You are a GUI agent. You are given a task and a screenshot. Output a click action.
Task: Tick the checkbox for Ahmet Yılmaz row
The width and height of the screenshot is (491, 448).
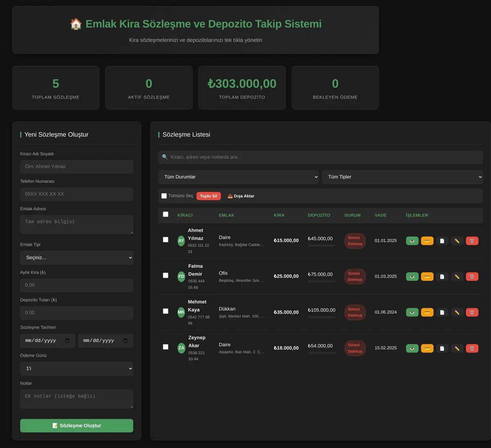[166, 240]
